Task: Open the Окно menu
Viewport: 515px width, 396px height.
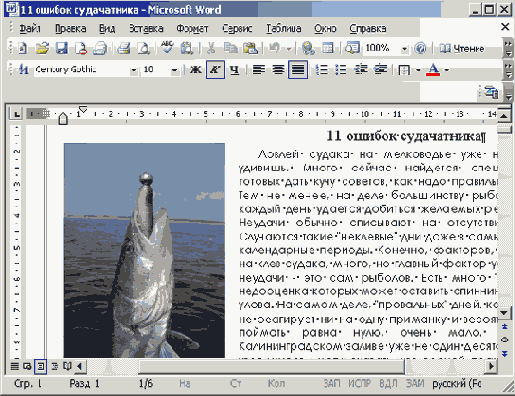Action: click(325, 29)
